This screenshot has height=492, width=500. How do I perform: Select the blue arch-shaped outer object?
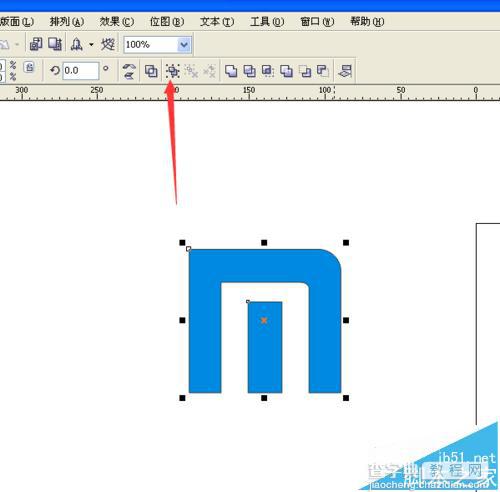point(265,265)
